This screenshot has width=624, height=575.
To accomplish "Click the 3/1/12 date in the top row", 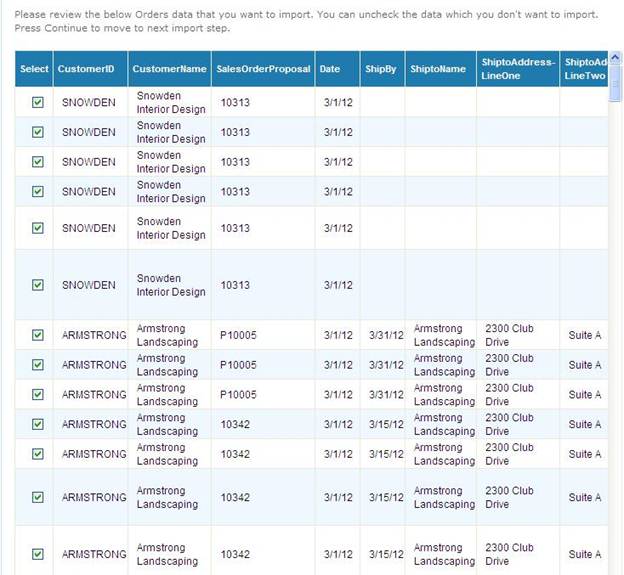I will coord(338,102).
